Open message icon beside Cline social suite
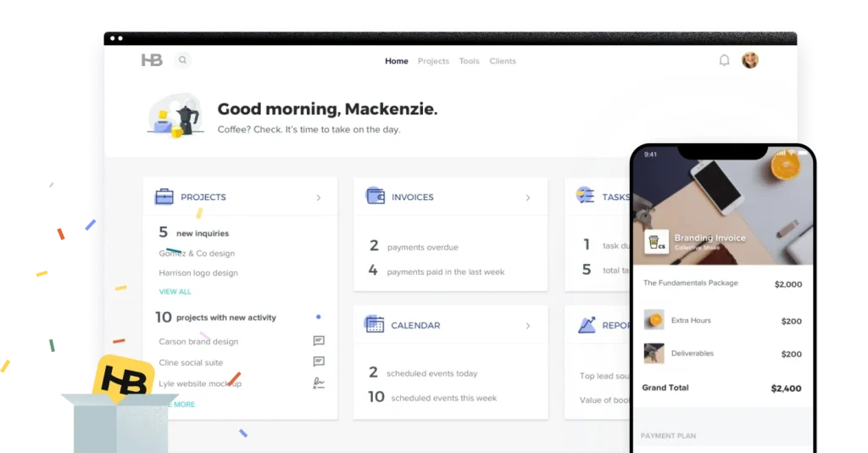 (319, 362)
